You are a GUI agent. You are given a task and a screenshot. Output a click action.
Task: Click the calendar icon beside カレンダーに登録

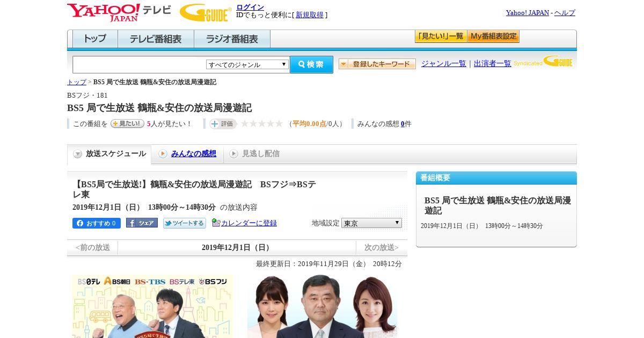216,222
